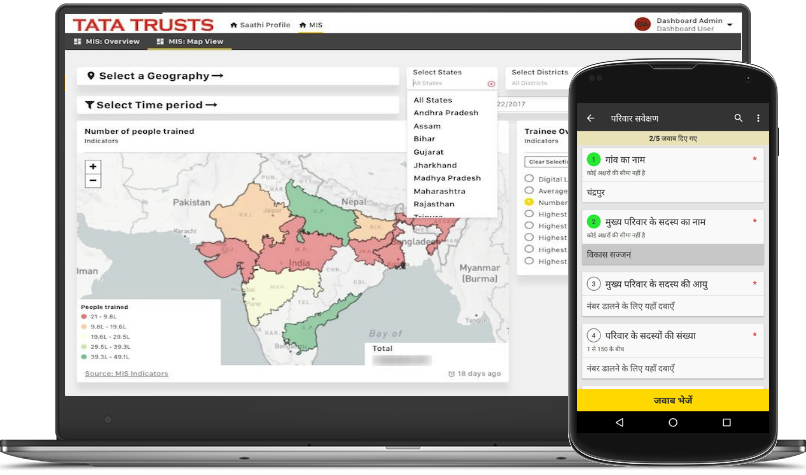
Task: Choose Maharashtra from the states list
Action: tap(439, 191)
